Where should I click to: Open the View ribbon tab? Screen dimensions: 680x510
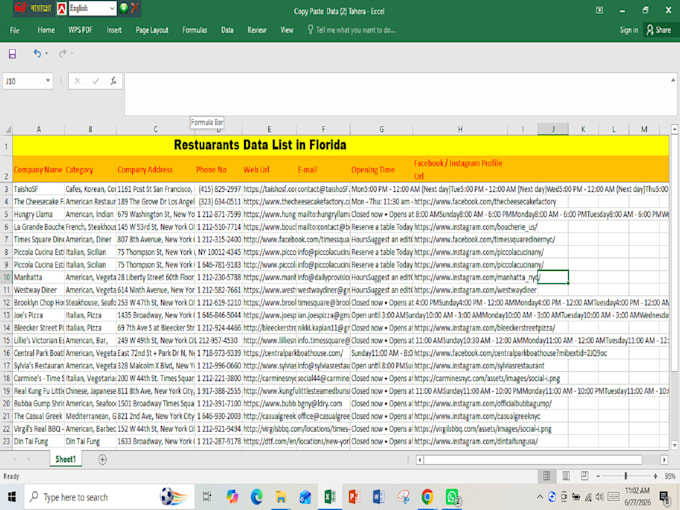tap(287, 30)
